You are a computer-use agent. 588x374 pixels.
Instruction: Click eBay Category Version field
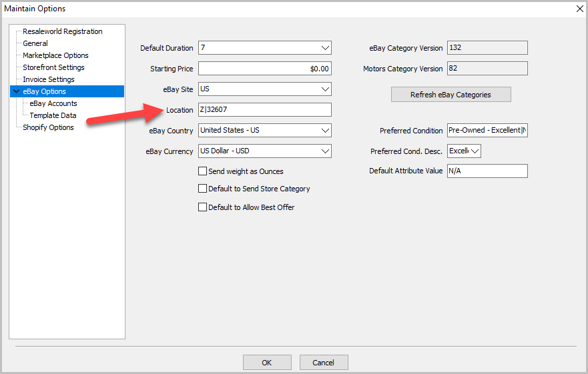coord(487,47)
